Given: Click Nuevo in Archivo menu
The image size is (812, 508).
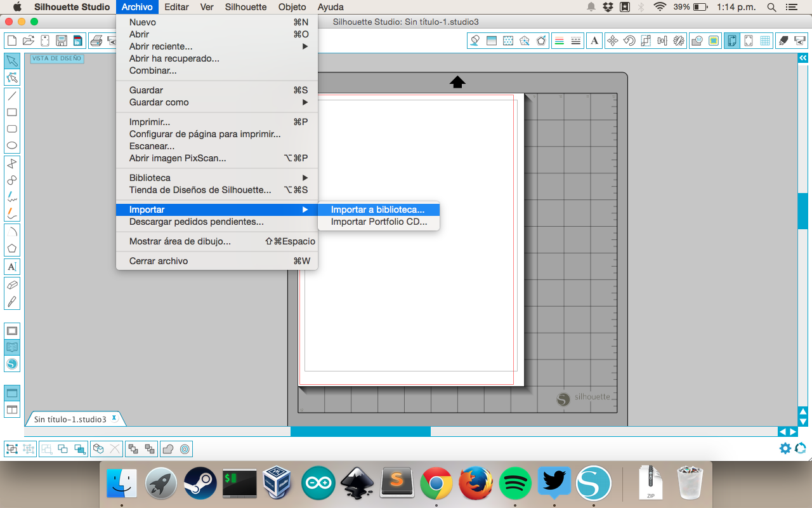Looking at the screenshot, I should click(217, 22).
